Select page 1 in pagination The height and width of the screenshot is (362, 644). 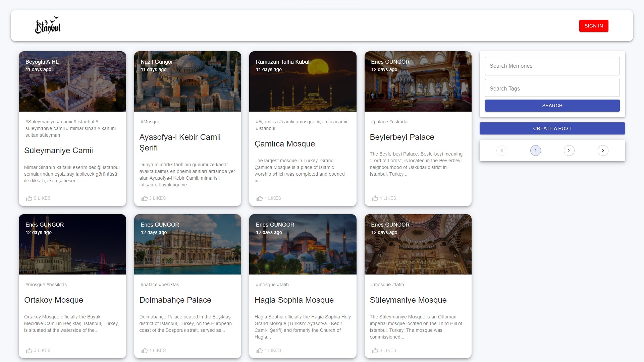tap(535, 150)
